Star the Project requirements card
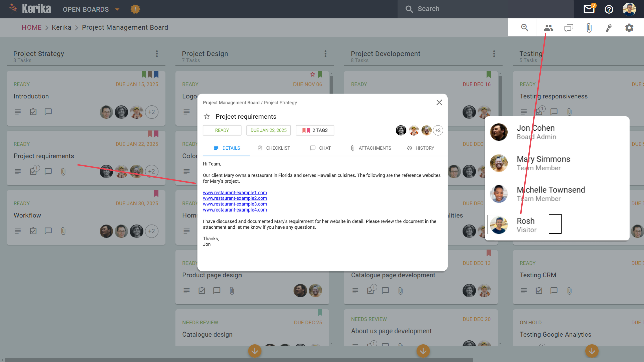This screenshot has width=644, height=362. pos(207,116)
